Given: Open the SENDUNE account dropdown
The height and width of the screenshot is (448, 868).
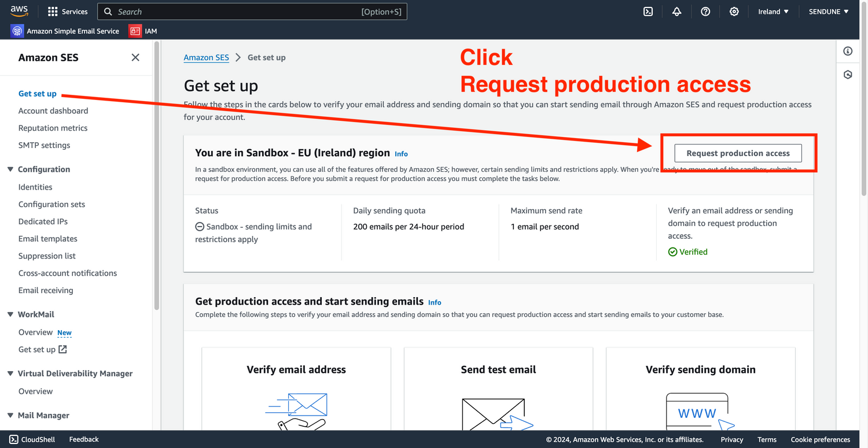Looking at the screenshot, I should tap(829, 12).
